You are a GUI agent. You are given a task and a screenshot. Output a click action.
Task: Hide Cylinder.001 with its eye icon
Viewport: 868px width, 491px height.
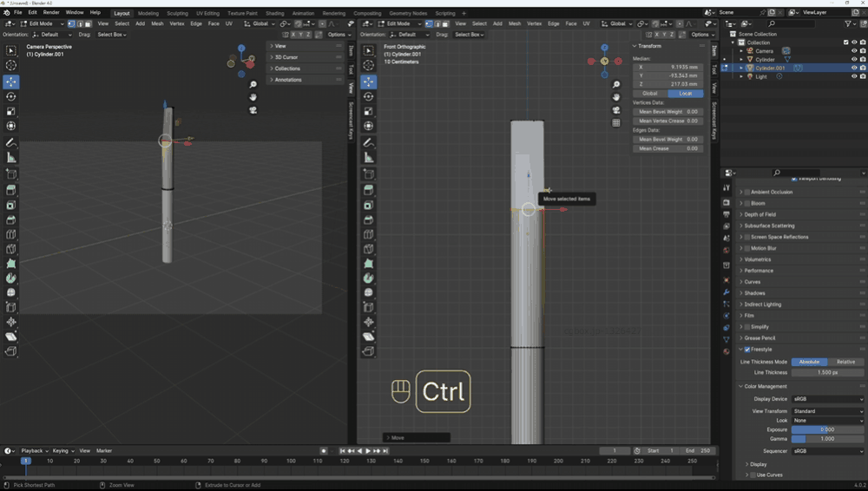(854, 68)
